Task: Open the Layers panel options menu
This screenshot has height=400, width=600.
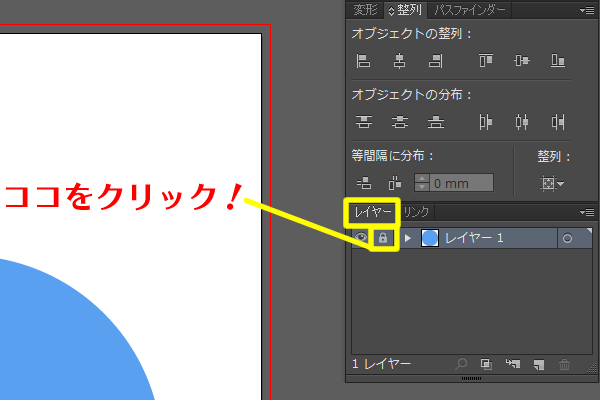Action: click(x=587, y=212)
